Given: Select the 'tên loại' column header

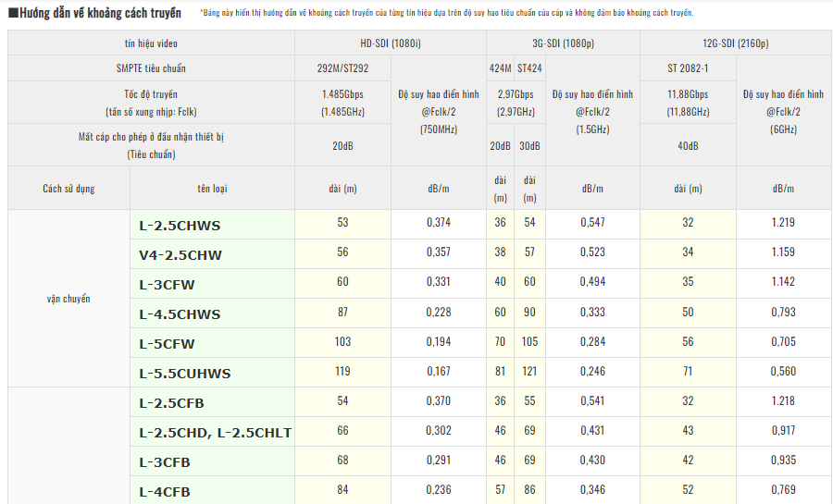Looking at the screenshot, I should pyautogui.click(x=212, y=189).
